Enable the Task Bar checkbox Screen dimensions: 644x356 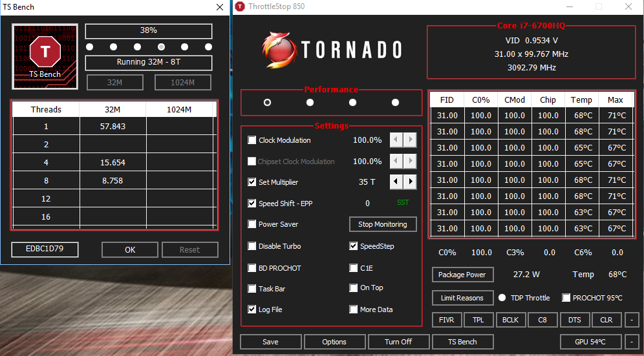pyautogui.click(x=252, y=289)
